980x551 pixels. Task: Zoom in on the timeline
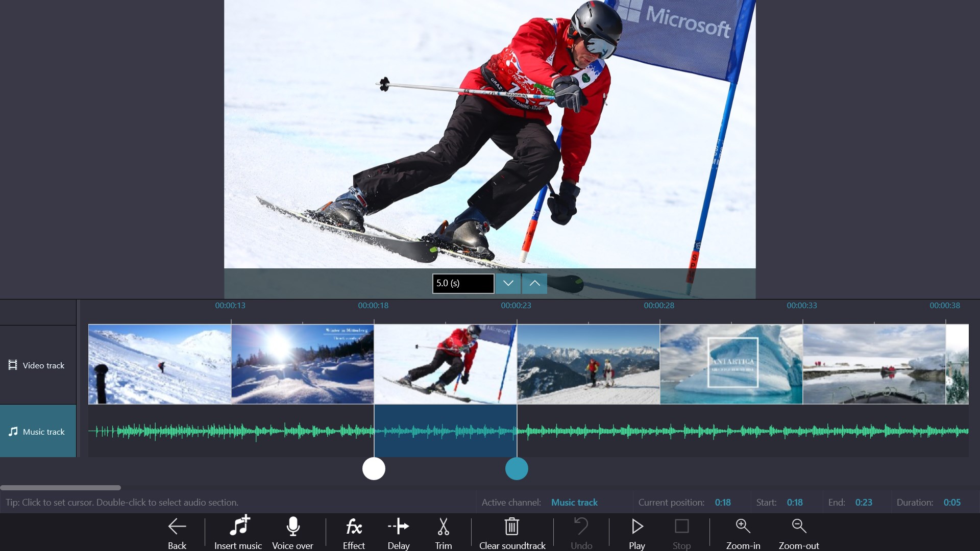(x=743, y=532)
